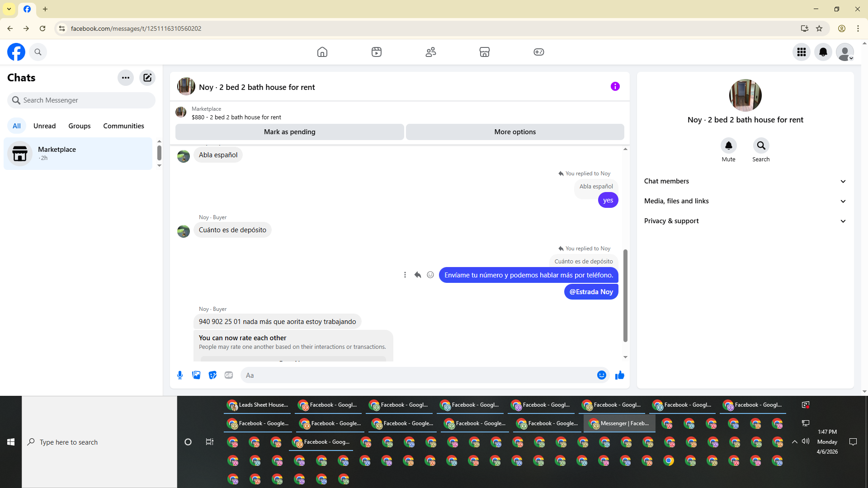This screenshot has width=868, height=488.
Task: Open the Marketplace storefront icon in top navigation
Action: [485, 52]
